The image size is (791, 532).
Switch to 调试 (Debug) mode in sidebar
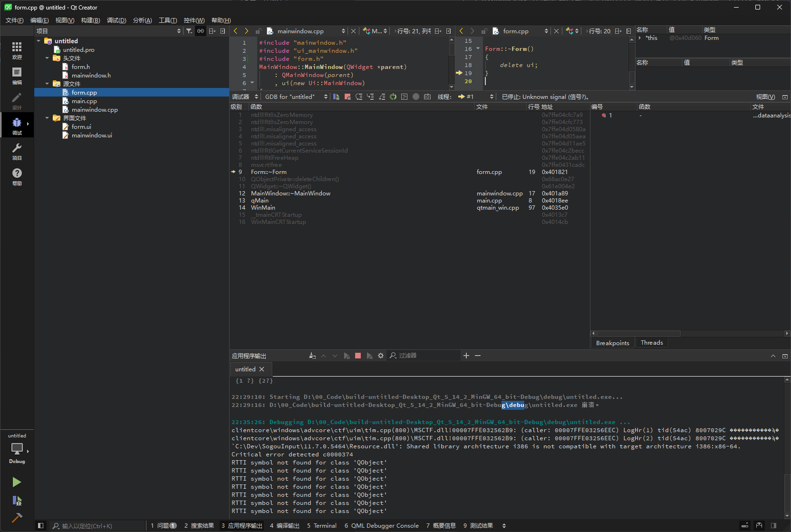[x=17, y=126]
